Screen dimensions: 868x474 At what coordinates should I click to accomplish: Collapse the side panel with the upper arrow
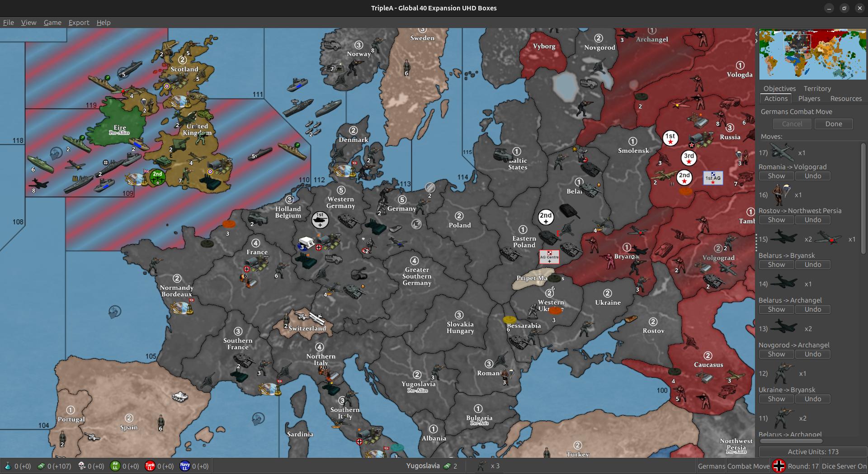pos(756,33)
